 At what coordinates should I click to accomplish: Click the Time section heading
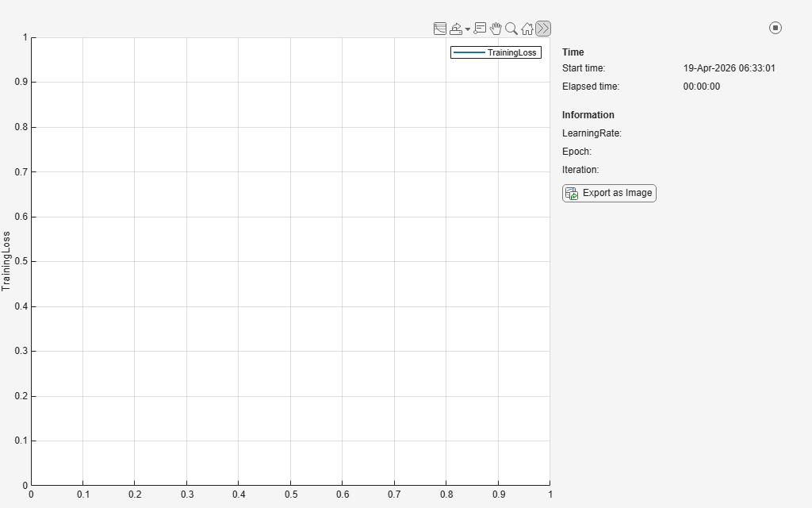[573, 52]
